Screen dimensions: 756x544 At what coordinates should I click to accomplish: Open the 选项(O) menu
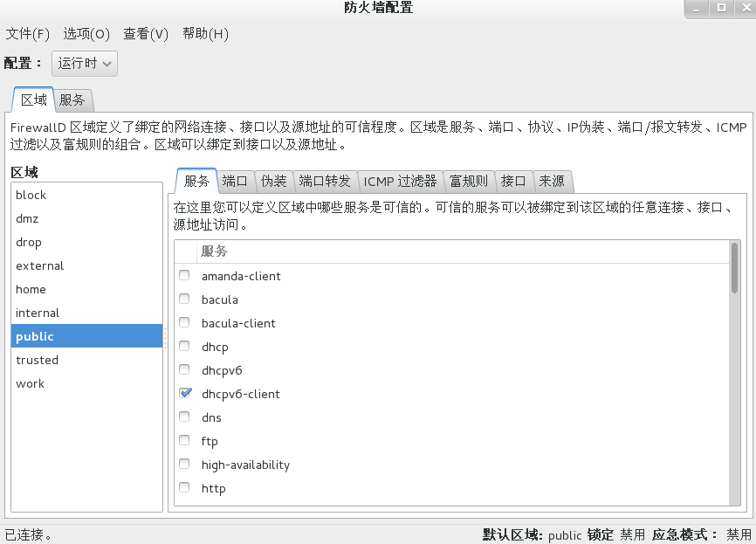pos(86,34)
